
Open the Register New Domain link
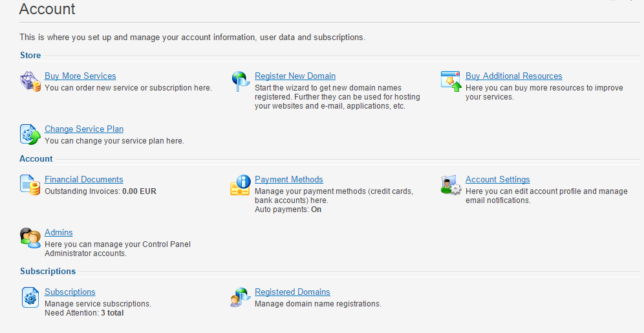coord(295,76)
